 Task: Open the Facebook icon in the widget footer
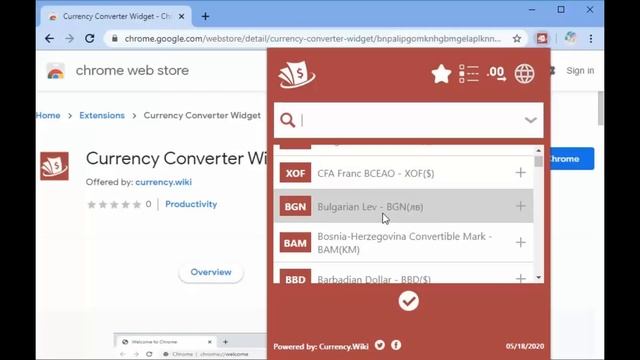point(396,345)
